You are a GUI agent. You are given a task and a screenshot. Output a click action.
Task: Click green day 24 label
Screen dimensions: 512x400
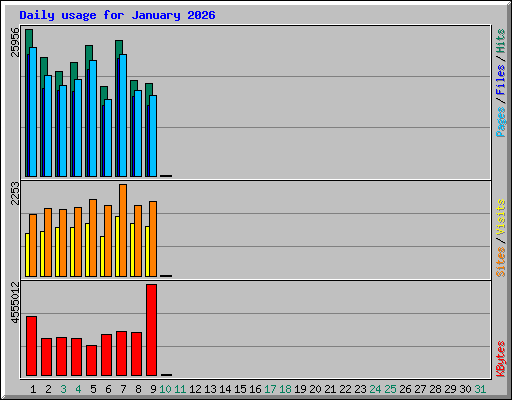(x=375, y=389)
